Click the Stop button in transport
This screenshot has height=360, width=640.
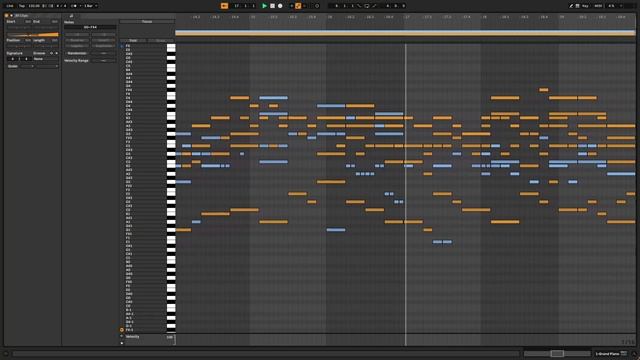pyautogui.click(x=272, y=6)
